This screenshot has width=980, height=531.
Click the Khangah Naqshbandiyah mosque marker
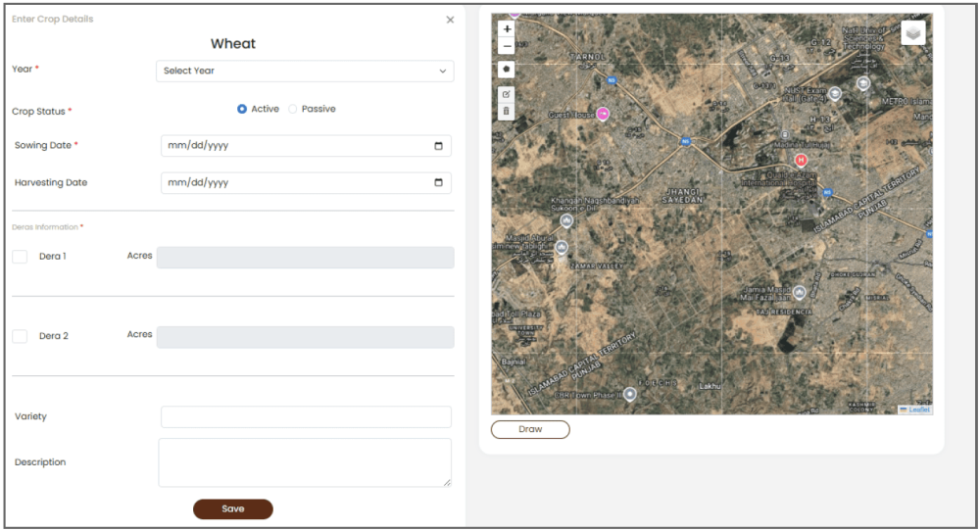566,220
